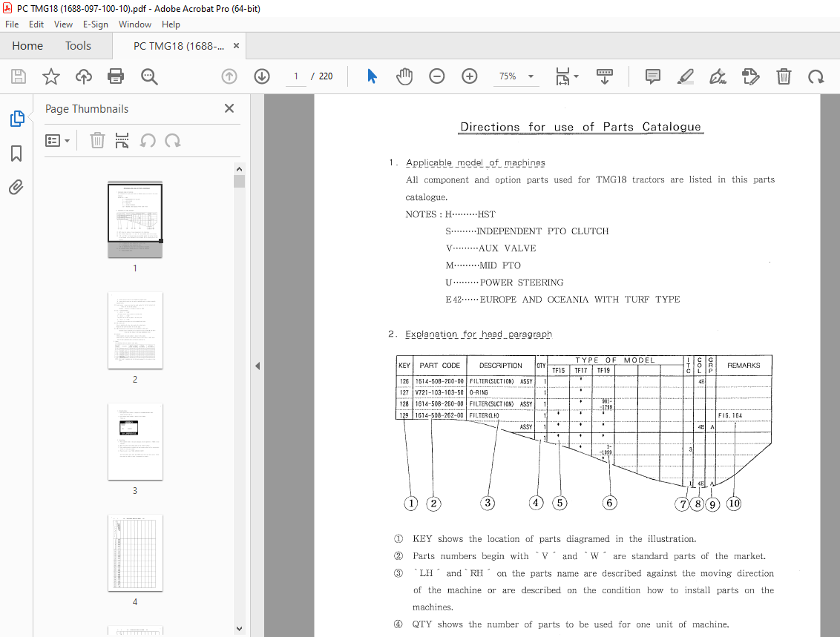Screen dimensions: 840x637
Task: Rotate thumbnail clockwise in panel
Action: pos(172,141)
